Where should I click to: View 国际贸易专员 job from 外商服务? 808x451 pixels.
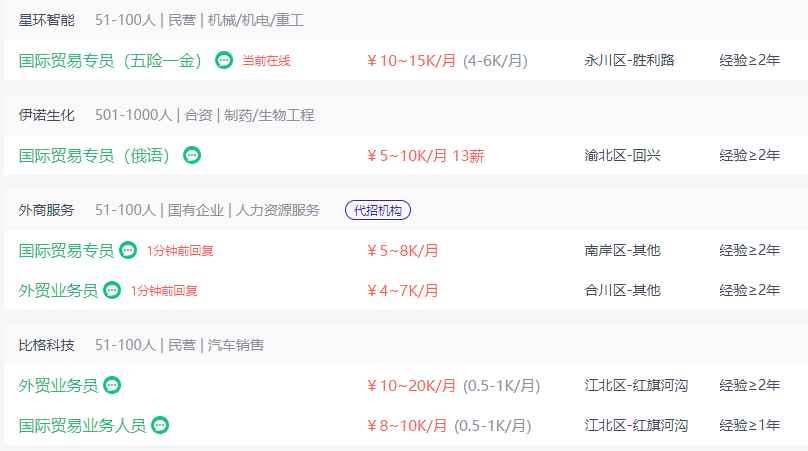tap(66, 251)
